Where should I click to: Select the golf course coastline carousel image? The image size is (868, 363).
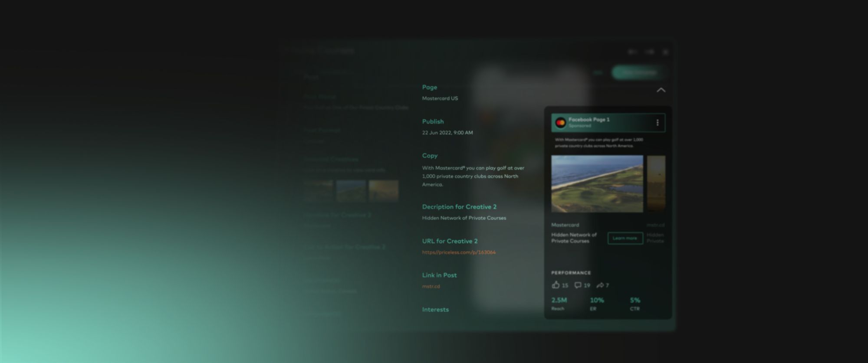(597, 184)
